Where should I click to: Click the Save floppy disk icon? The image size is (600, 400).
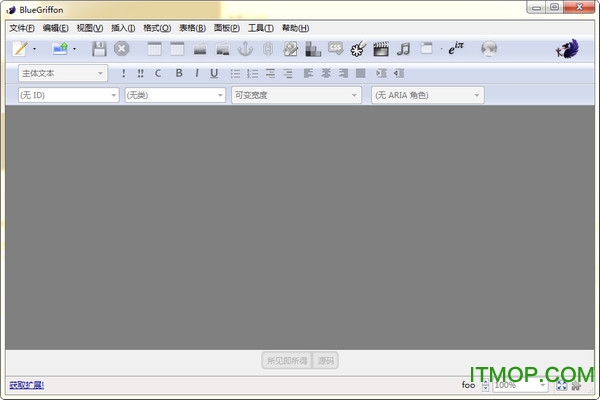(98, 48)
